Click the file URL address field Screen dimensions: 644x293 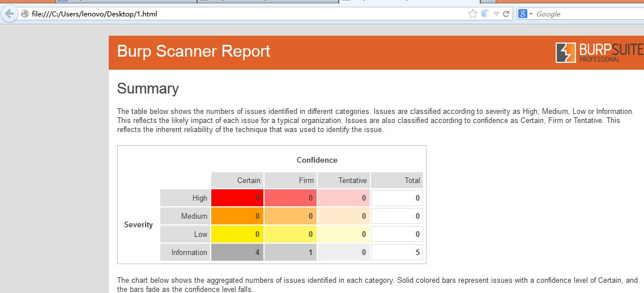(246, 14)
